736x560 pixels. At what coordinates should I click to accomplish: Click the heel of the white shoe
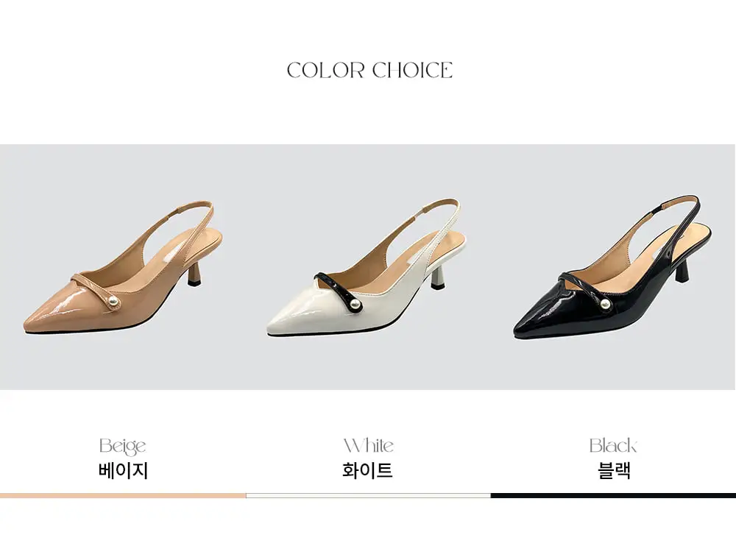(439, 277)
